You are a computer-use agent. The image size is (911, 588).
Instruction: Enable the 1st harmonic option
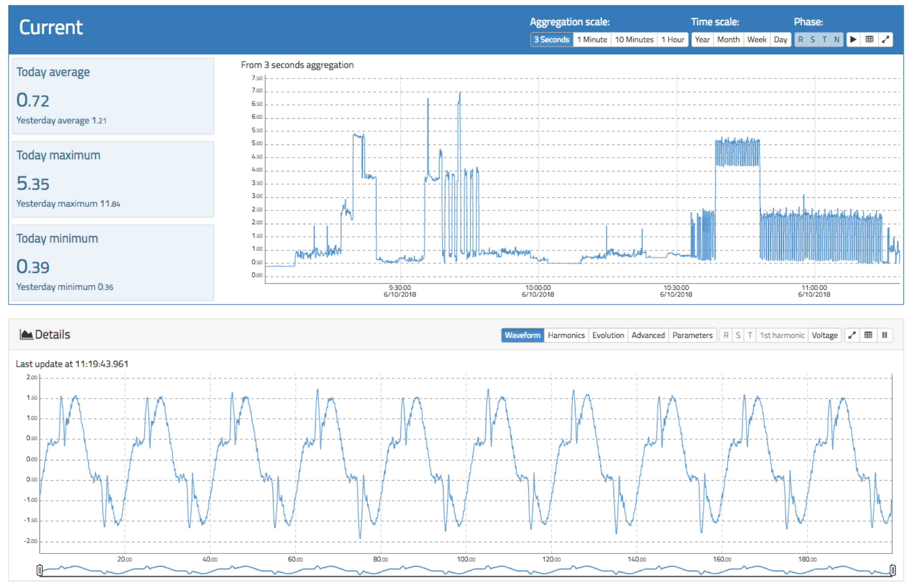click(x=782, y=335)
